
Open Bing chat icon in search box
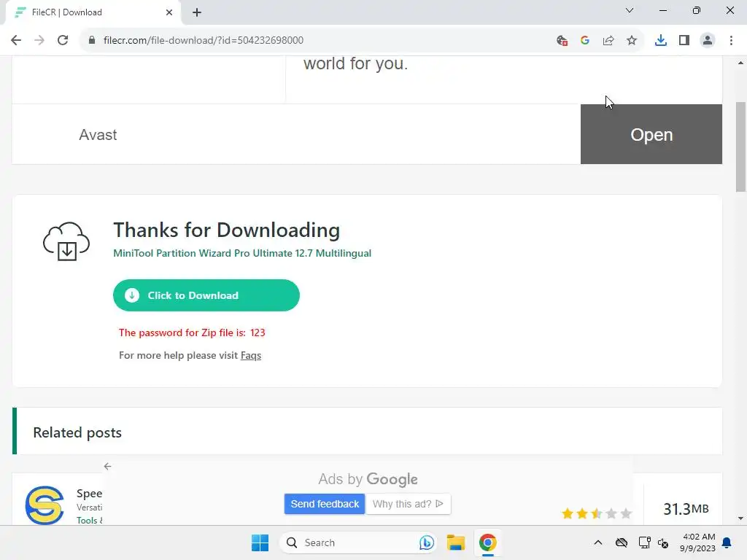click(426, 542)
